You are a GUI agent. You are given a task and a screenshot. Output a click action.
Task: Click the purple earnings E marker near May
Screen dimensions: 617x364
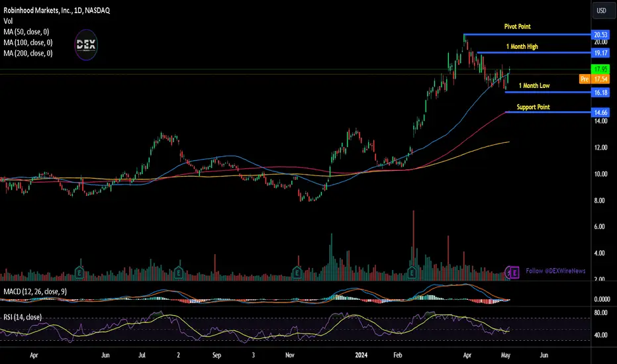(514, 272)
